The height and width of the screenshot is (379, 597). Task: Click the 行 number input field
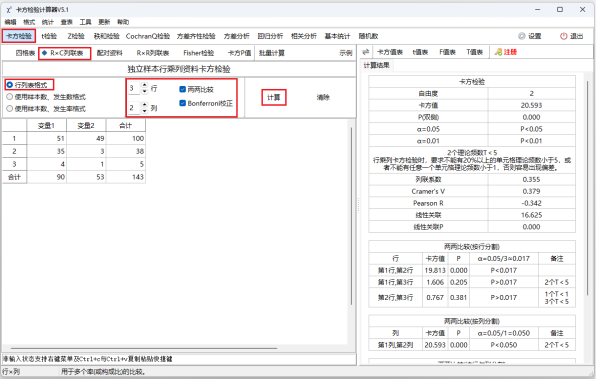(134, 88)
